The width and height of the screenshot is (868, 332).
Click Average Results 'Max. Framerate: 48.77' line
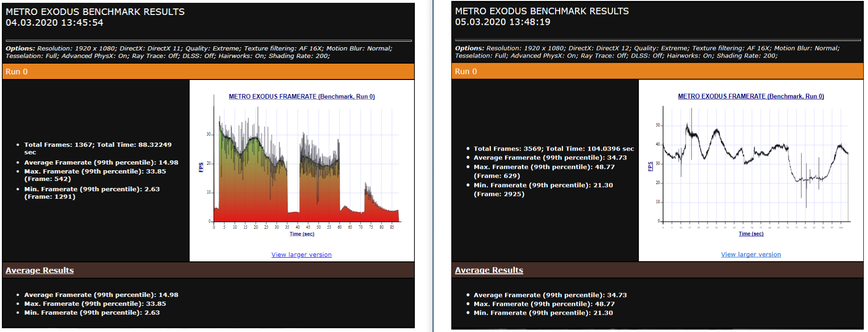click(x=544, y=304)
